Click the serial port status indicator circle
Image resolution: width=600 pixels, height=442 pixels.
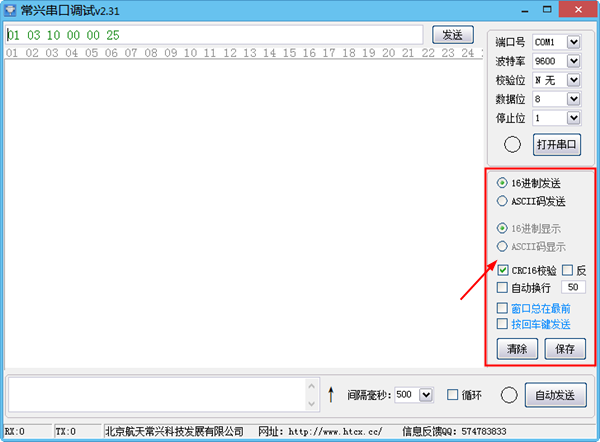[x=512, y=144]
